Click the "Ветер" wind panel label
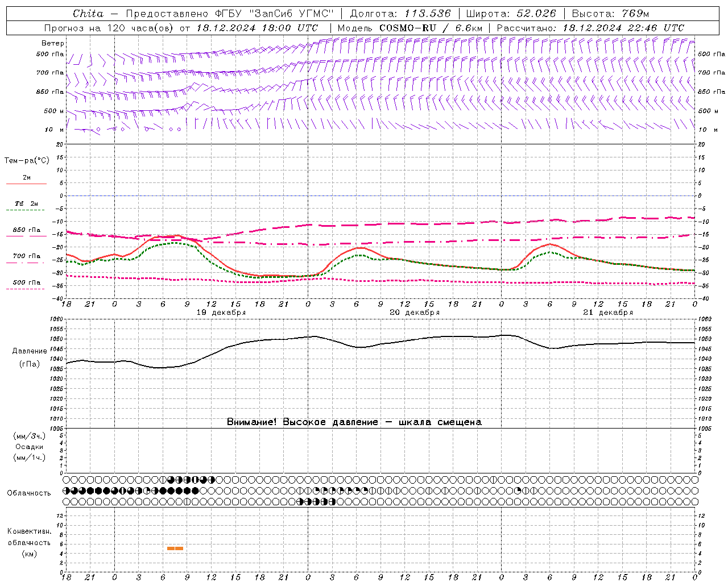Screen dimensions: 728x582 [53, 43]
